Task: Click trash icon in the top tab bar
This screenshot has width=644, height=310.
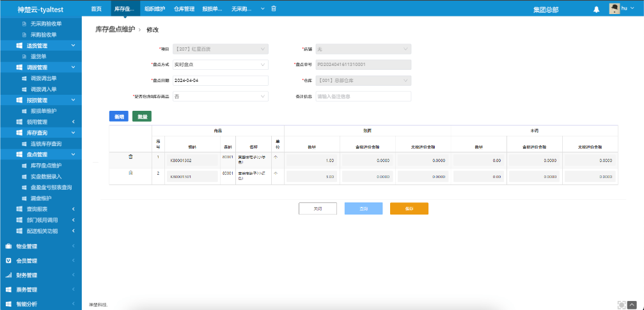Action: [x=274, y=9]
